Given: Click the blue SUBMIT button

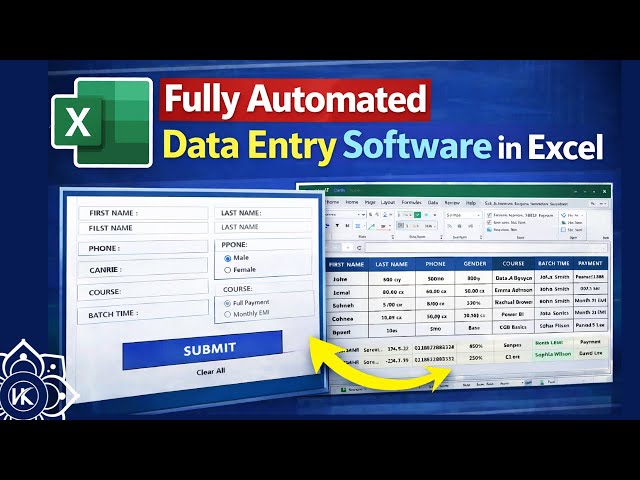Looking at the screenshot, I should point(202,350).
